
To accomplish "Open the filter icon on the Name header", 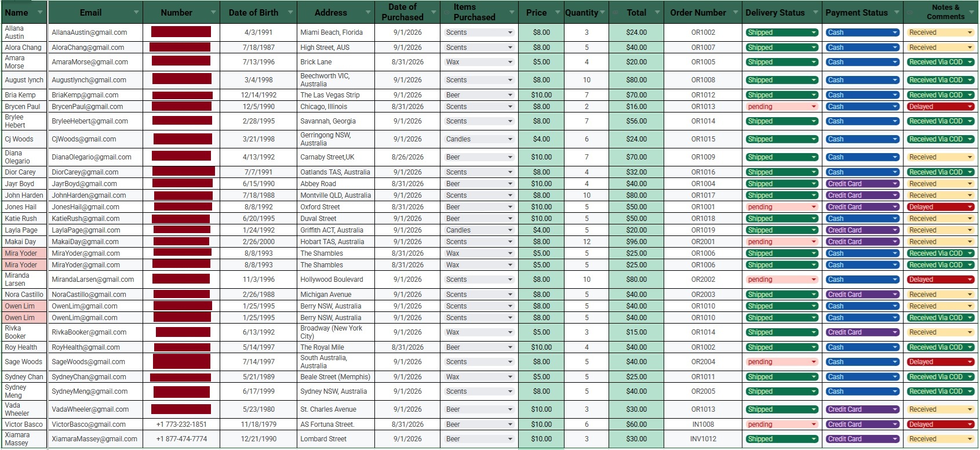I will click(40, 12).
